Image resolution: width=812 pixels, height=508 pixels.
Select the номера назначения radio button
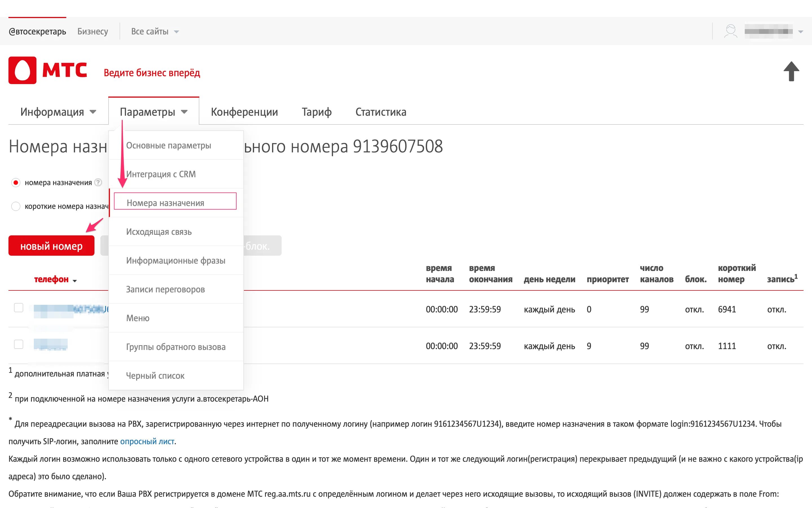pyautogui.click(x=16, y=182)
